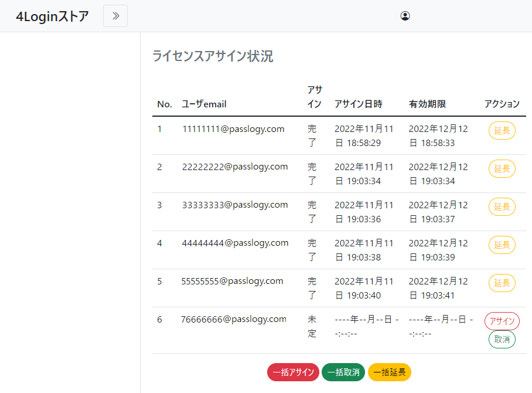Assign license to 76666666@passlogy.com

502,321
